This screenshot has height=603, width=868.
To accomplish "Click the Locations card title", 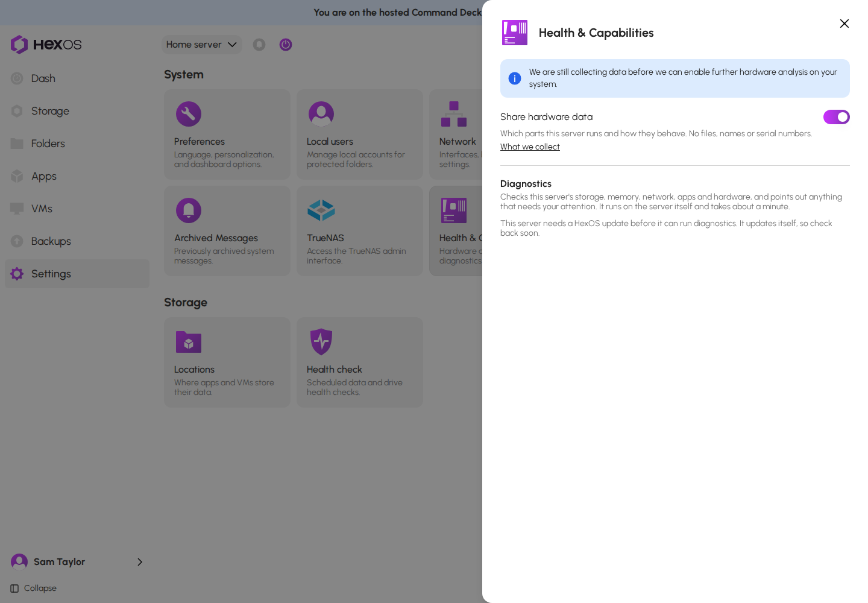I will (194, 370).
